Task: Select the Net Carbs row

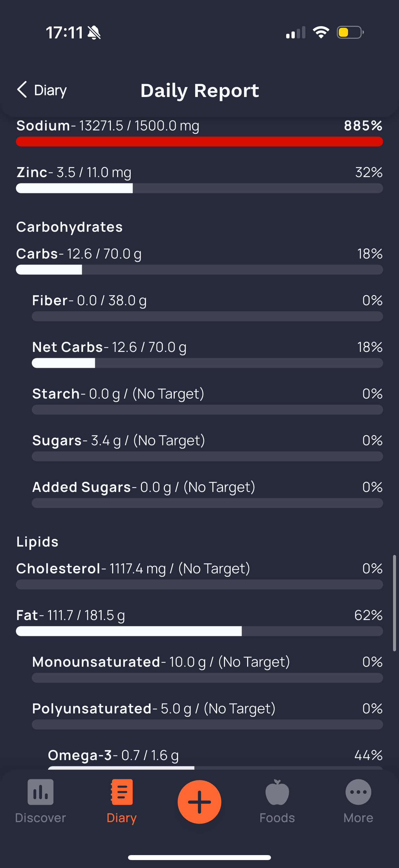Action: 207,354
